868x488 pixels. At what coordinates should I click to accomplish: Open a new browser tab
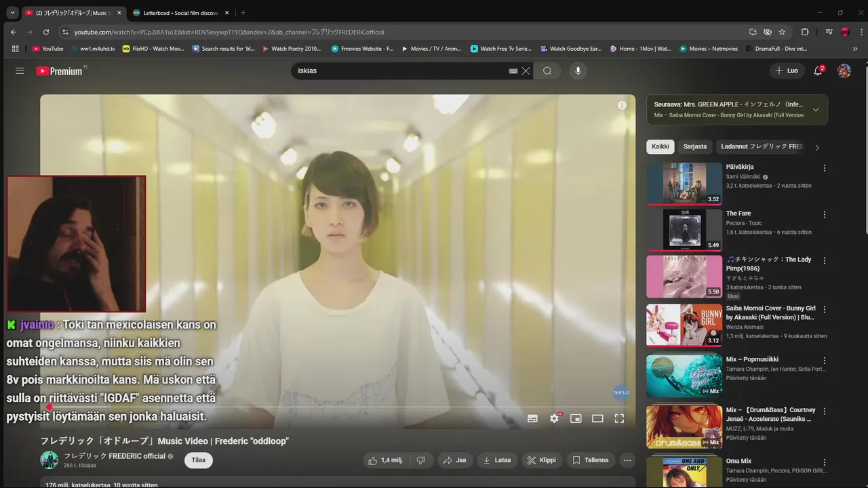click(243, 13)
